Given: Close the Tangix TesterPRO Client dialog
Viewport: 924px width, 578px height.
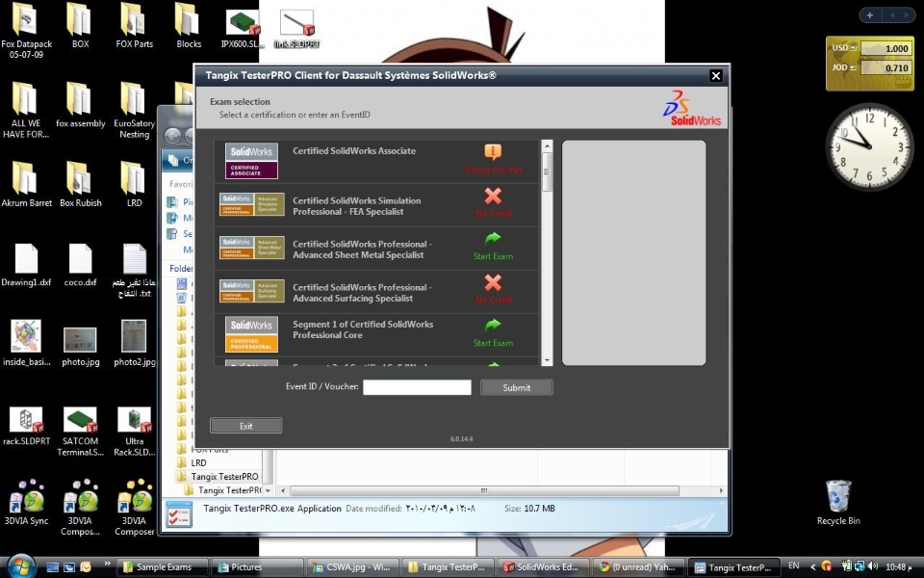Looking at the screenshot, I should [716, 75].
